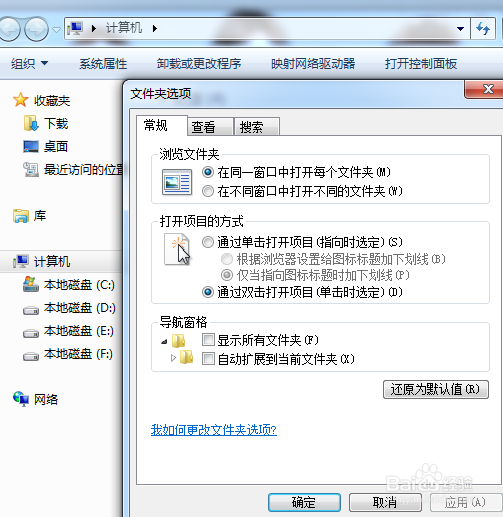Select 收藏夹 label in navigation pane
The height and width of the screenshot is (517, 503).
52,101
